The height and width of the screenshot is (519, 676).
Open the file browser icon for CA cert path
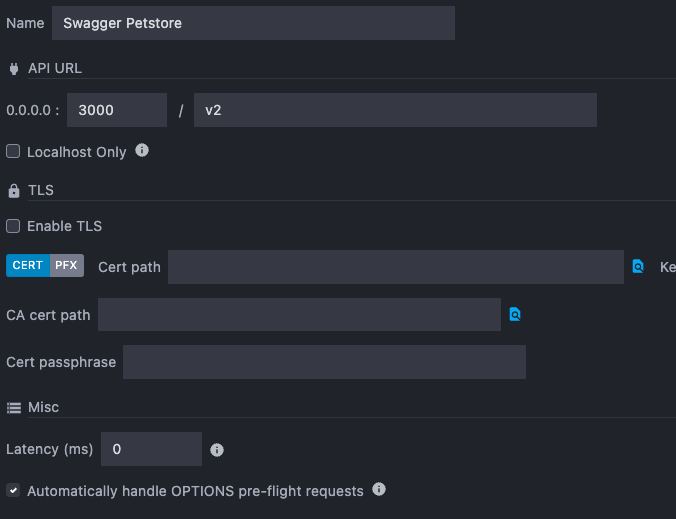tap(515, 314)
